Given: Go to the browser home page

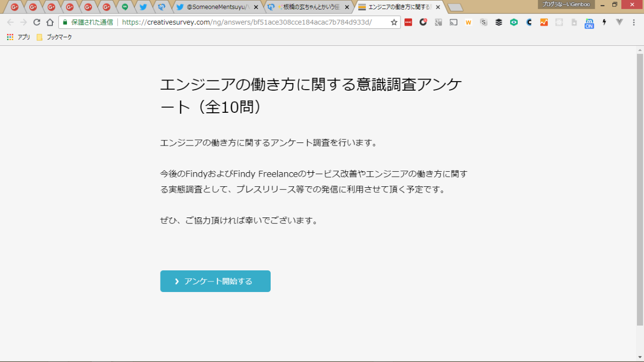Looking at the screenshot, I should (50, 22).
